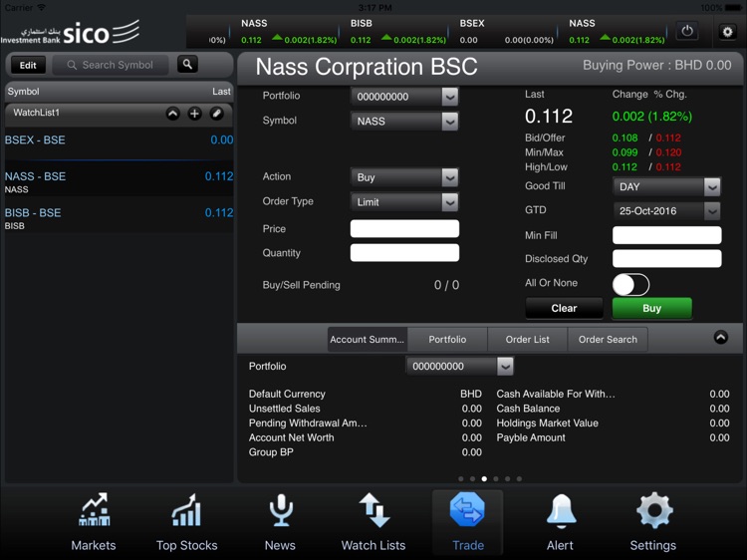Tap the Last column header in the watchlist
Viewport: 747px width, 560px height.
[x=221, y=92]
